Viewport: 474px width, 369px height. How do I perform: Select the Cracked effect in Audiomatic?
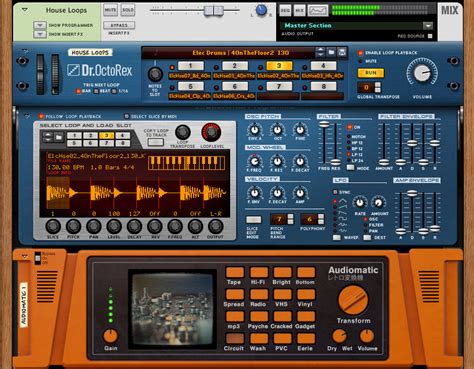(282, 316)
